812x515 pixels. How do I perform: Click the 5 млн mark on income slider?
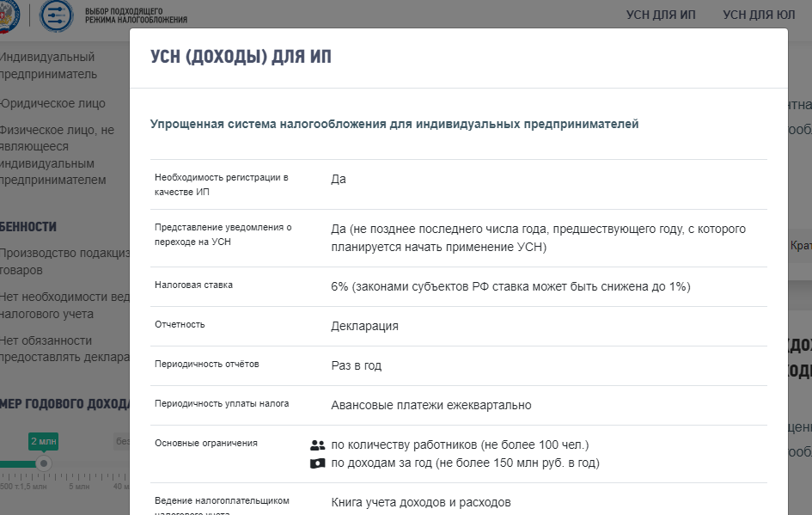click(79, 487)
